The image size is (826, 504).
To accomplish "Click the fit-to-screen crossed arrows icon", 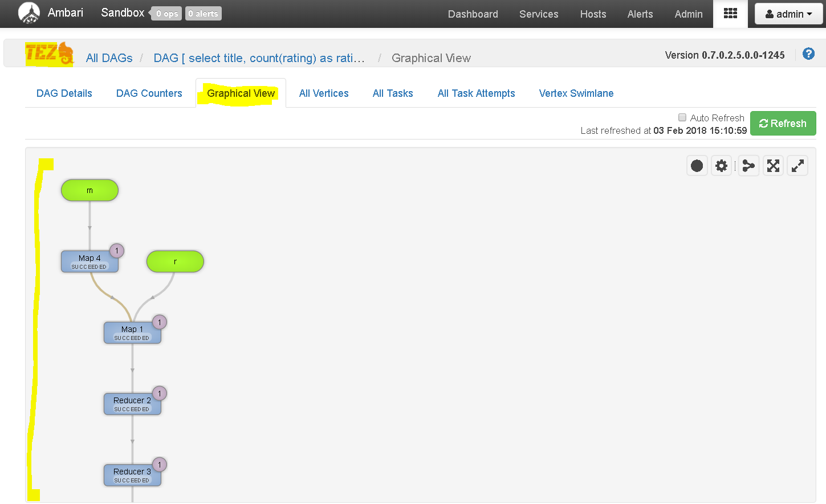I will point(773,166).
